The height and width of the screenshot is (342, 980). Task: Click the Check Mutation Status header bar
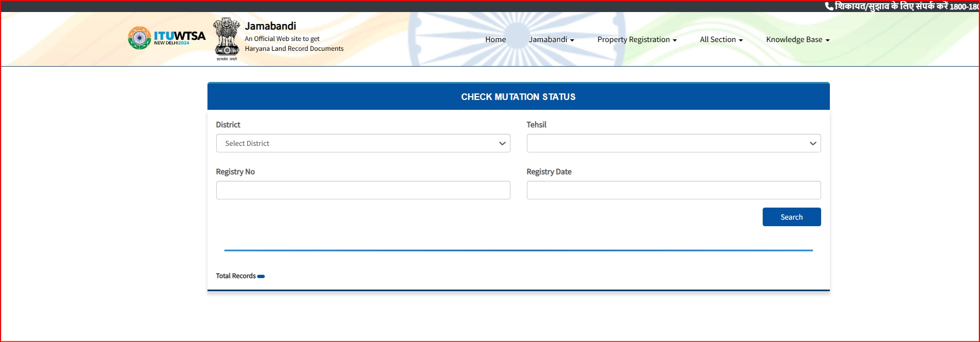click(x=518, y=97)
